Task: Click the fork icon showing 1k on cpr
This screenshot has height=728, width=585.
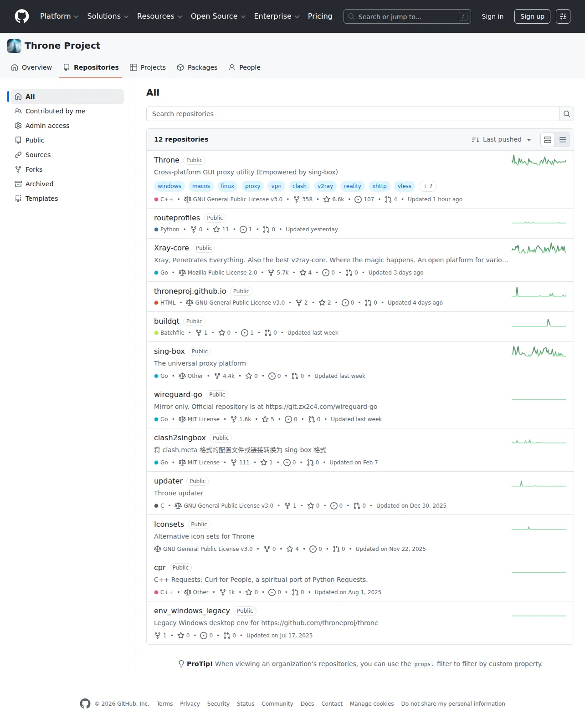Action: [223, 592]
